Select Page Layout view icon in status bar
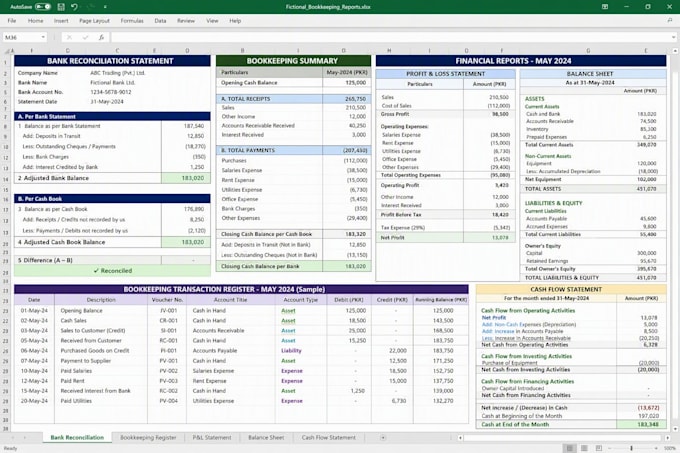This screenshot has height=453, width=680. pos(584,448)
